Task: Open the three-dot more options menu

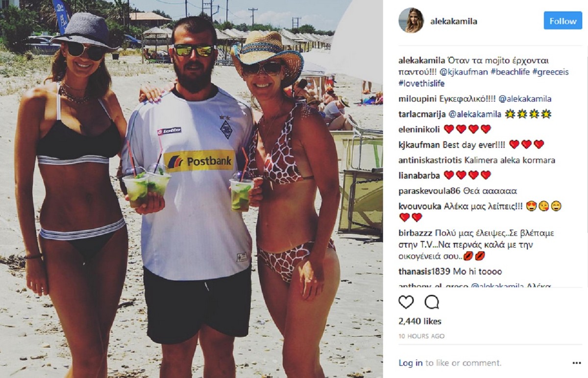Action: pyautogui.click(x=576, y=363)
